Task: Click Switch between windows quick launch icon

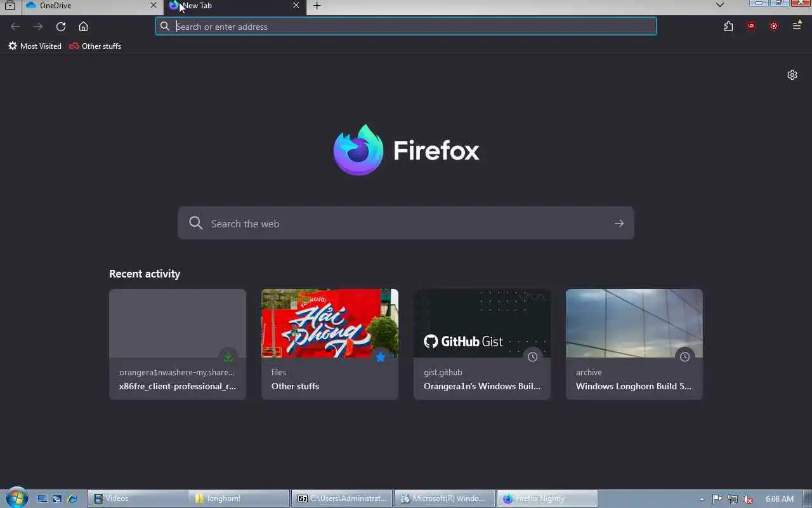Action: [x=57, y=499]
